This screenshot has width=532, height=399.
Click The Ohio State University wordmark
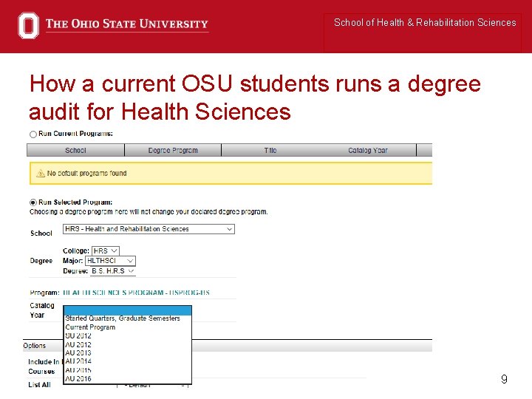(x=127, y=24)
